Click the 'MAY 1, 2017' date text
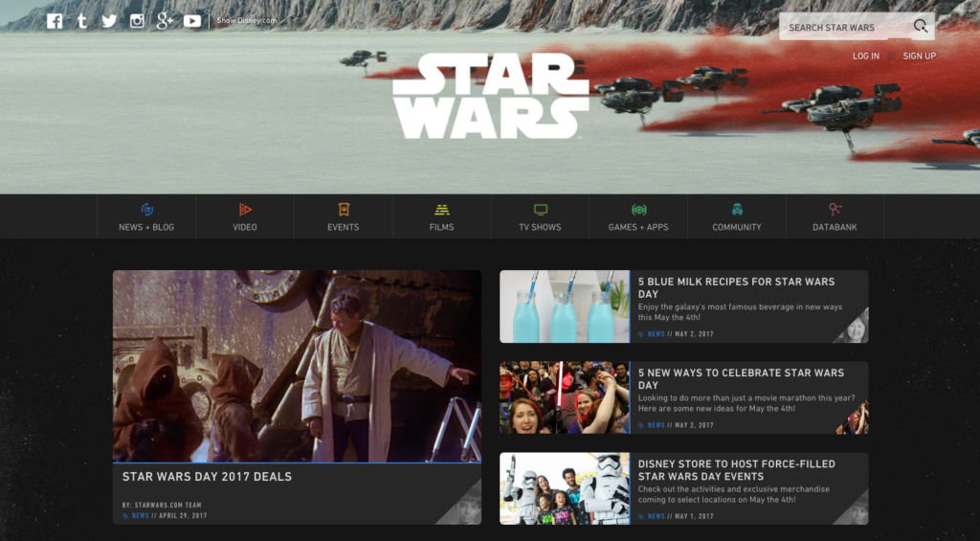Image resolution: width=980 pixels, height=541 pixels. coord(694,517)
